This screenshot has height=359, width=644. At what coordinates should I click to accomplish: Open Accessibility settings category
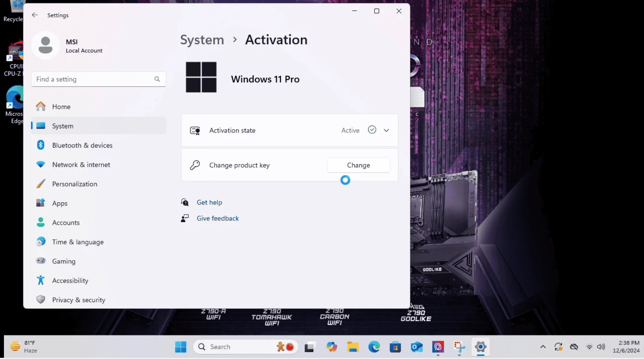click(99, 280)
